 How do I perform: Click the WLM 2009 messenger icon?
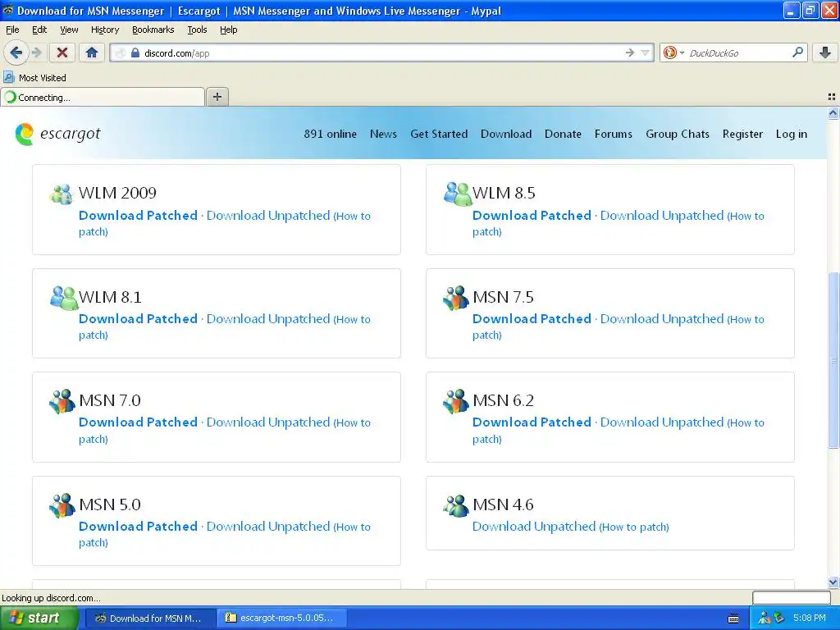point(62,194)
